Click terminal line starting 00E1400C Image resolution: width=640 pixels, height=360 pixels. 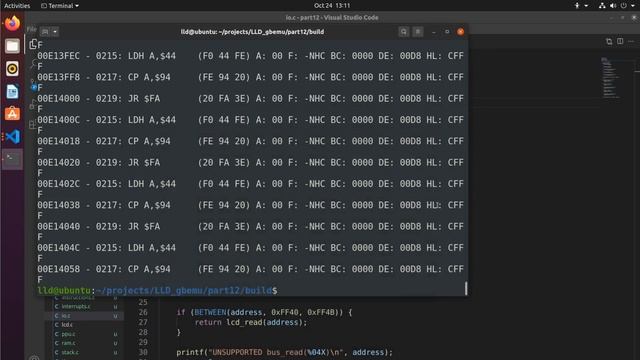[x=250, y=120]
